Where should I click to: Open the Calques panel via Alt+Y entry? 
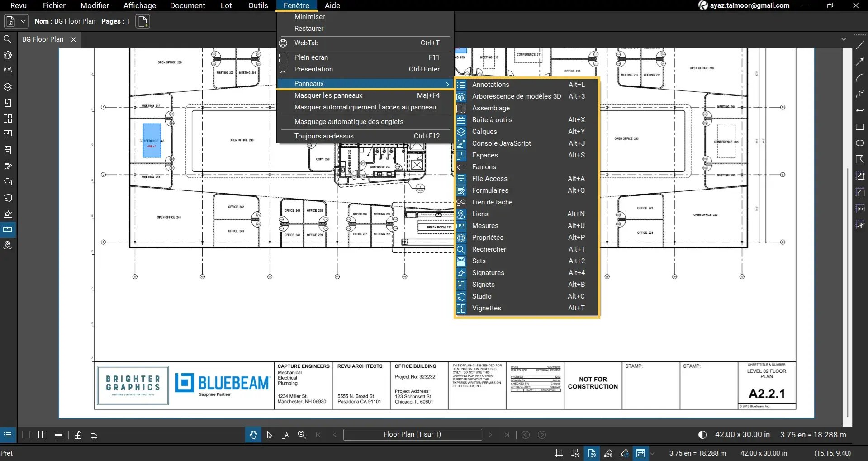pyautogui.click(x=484, y=131)
